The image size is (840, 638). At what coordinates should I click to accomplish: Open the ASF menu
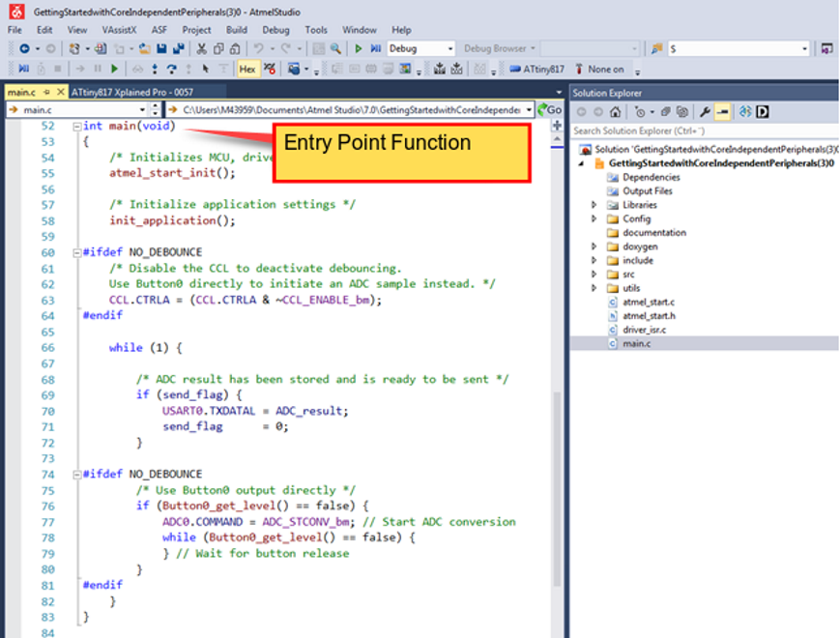[x=159, y=30]
